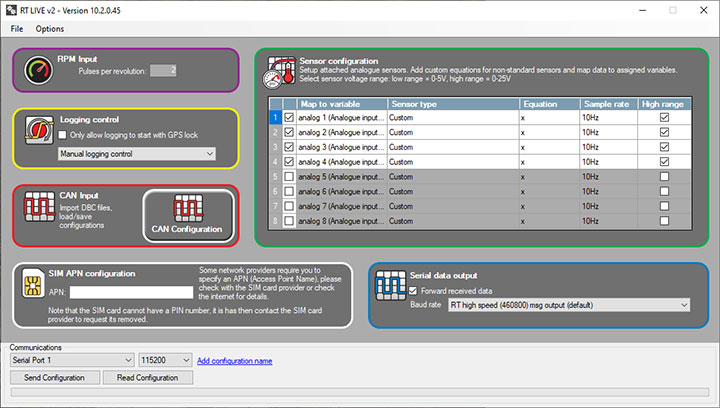Image resolution: width=720 pixels, height=408 pixels.
Task: Click the SIM card icon
Action: coord(35,286)
